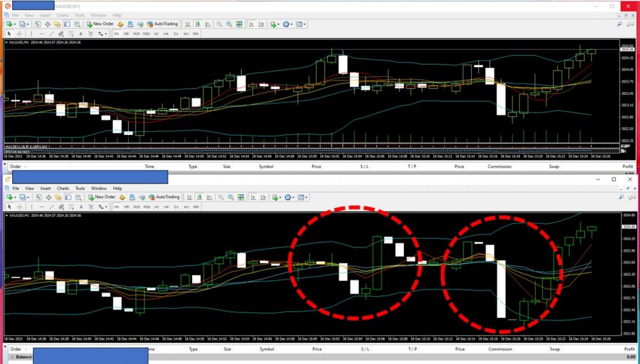Image resolution: width=640 pixels, height=364 pixels.
Task: Open Market Watch in the upper MetaTrader window
Action: [37, 24]
